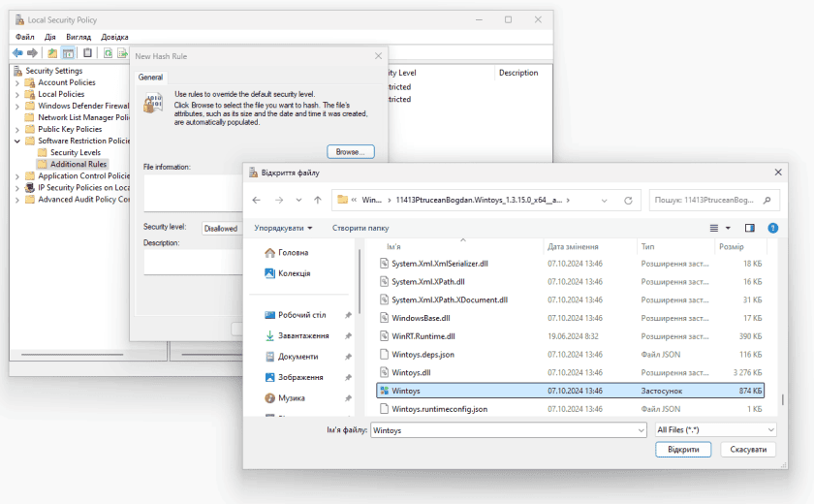This screenshot has height=504, width=814.
Task: Click the up-one-level folder icon in the MMC toolbar
Action: [52, 52]
